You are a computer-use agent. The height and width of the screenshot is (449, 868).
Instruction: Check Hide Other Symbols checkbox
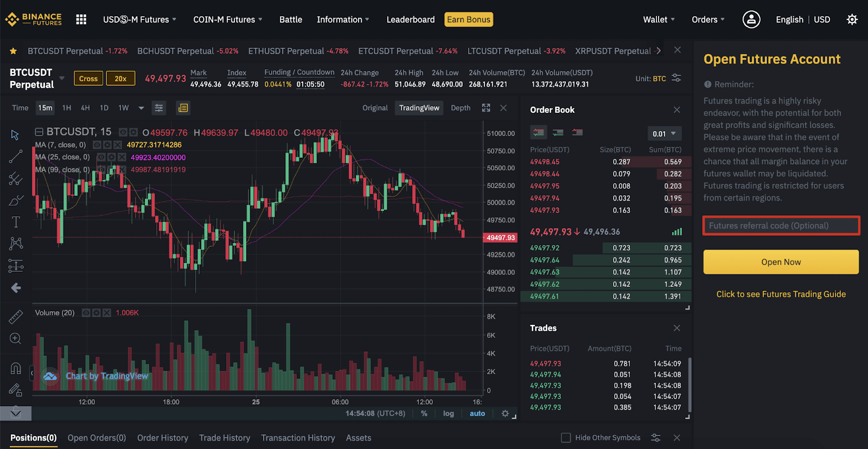click(x=566, y=438)
